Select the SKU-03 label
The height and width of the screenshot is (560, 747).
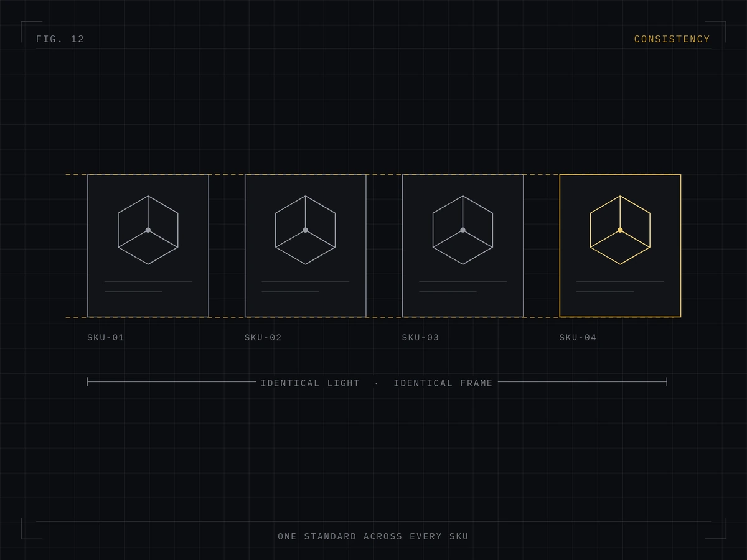point(420,338)
